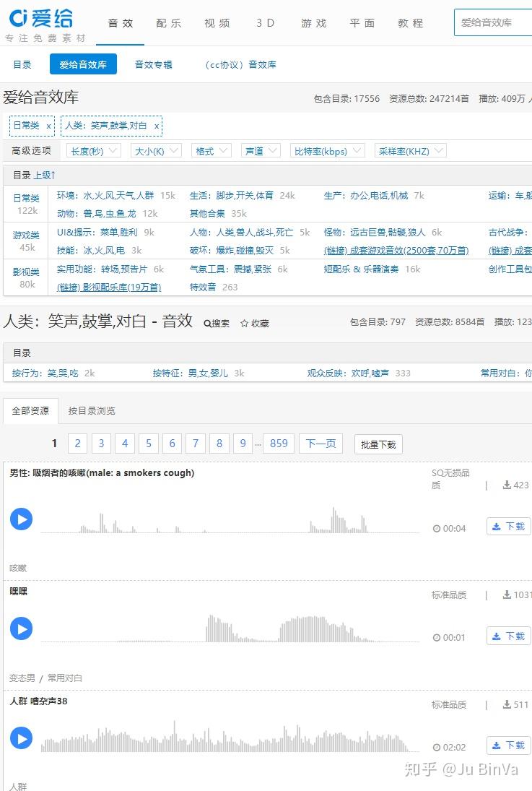Play the smokers cough sound

tap(21, 519)
